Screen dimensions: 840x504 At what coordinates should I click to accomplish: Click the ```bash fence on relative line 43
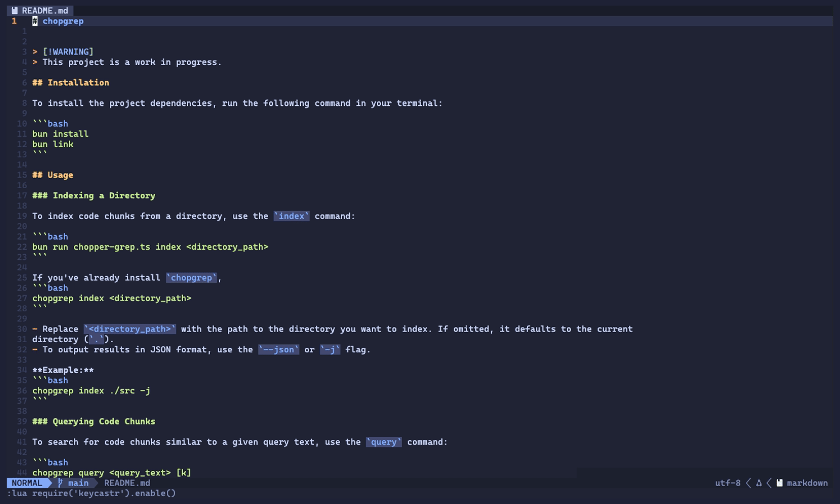coord(50,463)
